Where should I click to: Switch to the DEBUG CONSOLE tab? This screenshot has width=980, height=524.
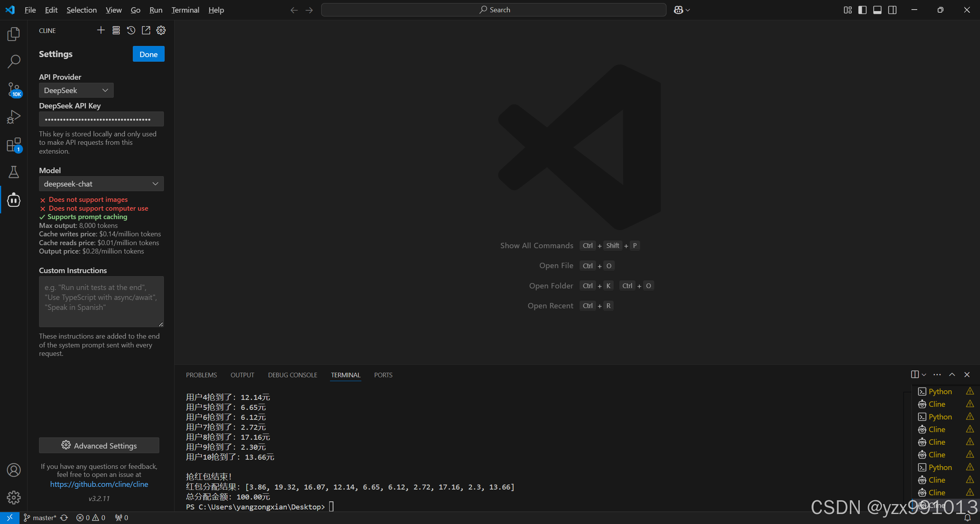tap(292, 375)
